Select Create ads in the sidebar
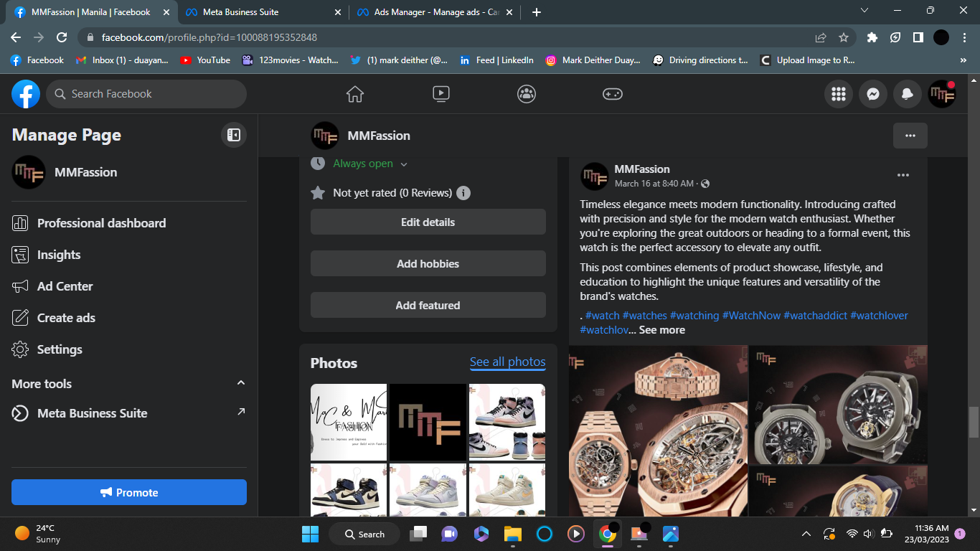Viewport: 980px width, 551px height. 129,318
